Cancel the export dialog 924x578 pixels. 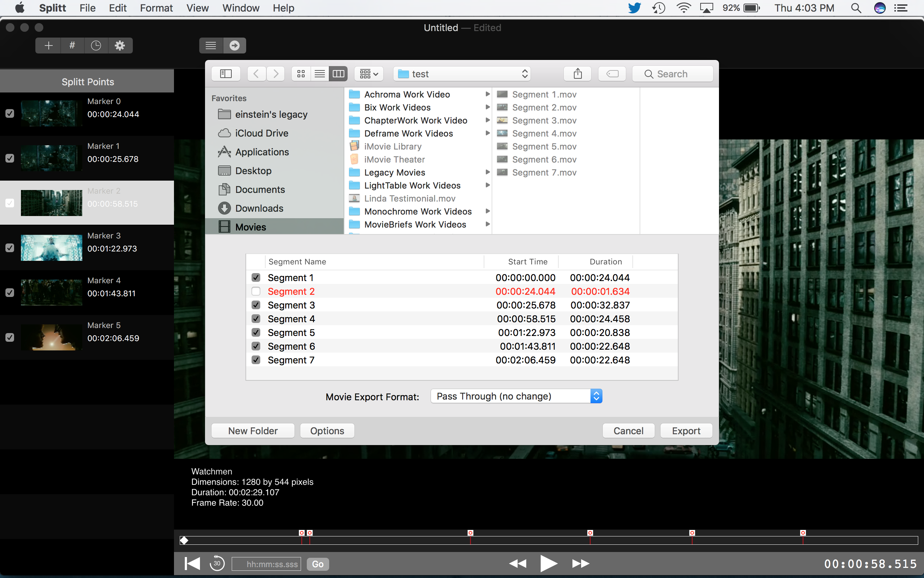click(628, 431)
